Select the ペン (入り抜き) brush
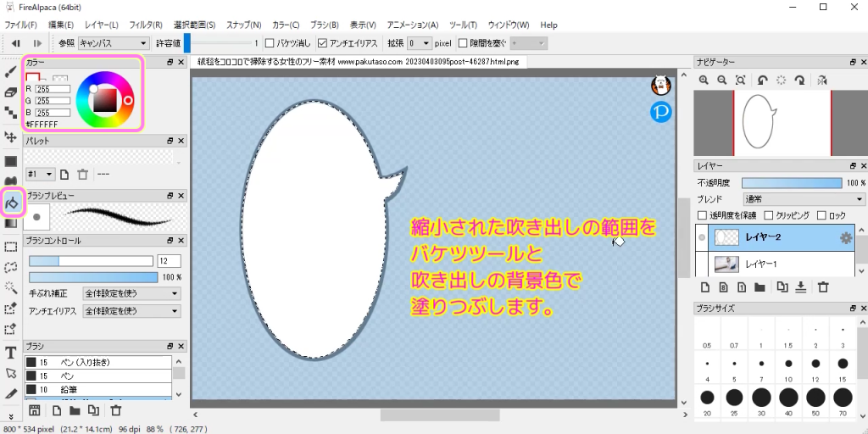868x434 pixels. (98, 362)
